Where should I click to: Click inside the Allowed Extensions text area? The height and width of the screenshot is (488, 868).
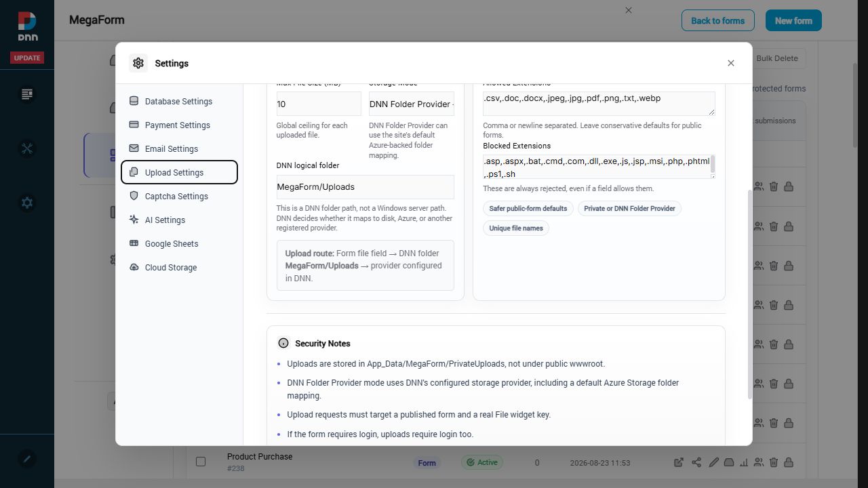(599, 104)
